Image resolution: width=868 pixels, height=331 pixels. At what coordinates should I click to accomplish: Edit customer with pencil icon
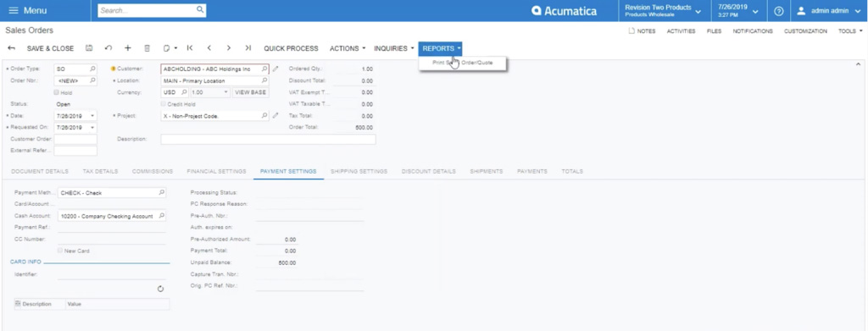[x=275, y=69]
